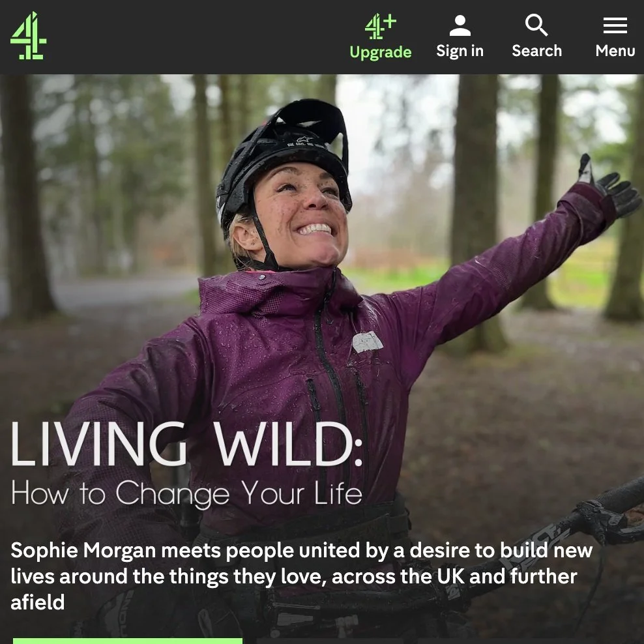
Task: Click the blurred forest path behind the woman
Action: pos(103,289)
